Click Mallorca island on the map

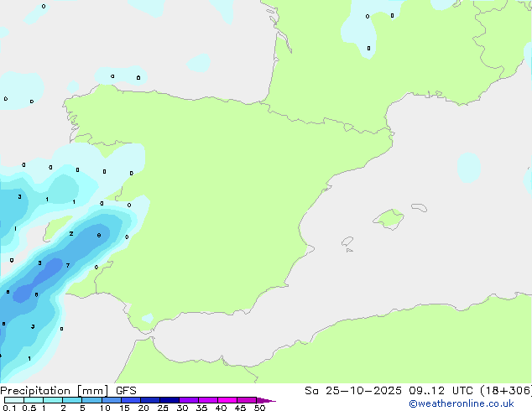coord(389,219)
